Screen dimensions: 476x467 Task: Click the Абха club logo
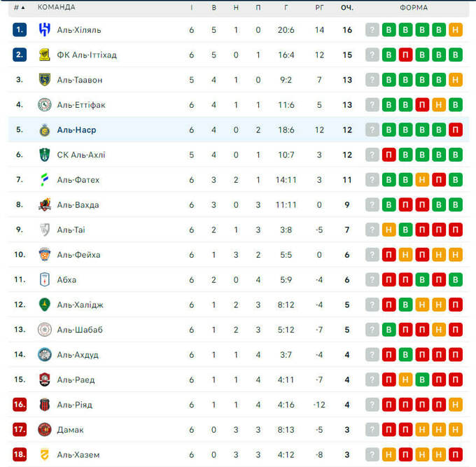click(45, 279)
